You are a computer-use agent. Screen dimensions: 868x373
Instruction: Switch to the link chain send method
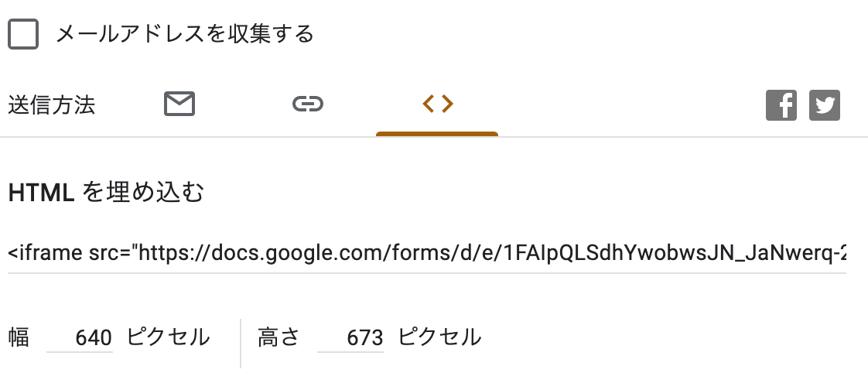click(x=308, y=104)
